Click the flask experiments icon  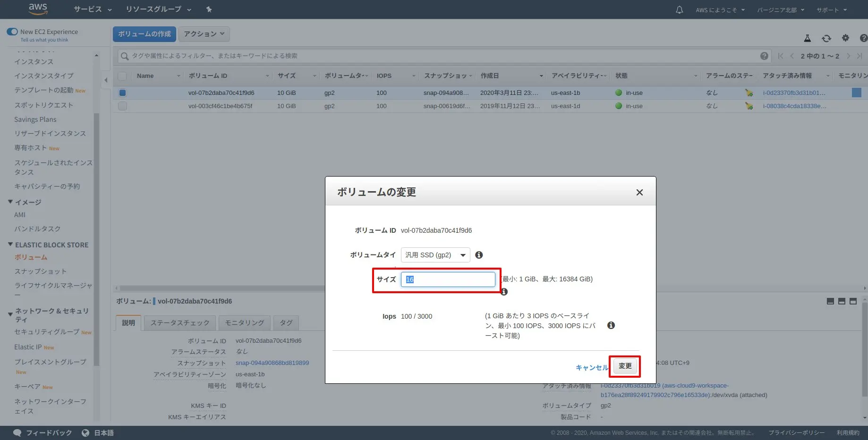coord(807,38)
